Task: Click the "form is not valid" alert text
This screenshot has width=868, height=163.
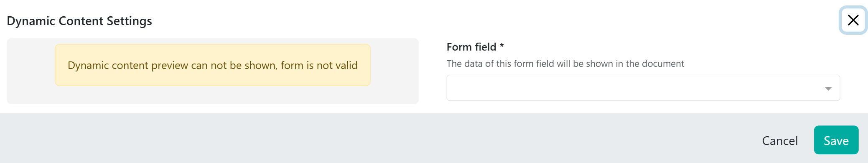Action: click(319, 65)
